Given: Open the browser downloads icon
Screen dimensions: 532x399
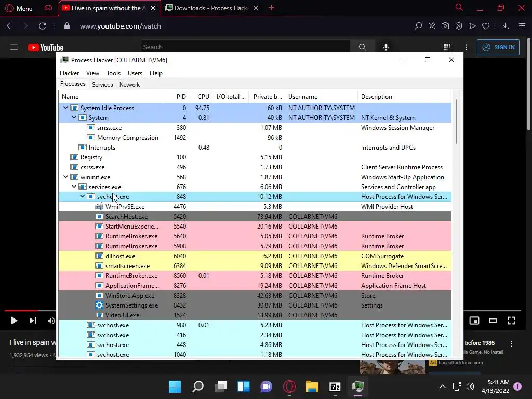Looking at the screenshot, I should [x=505, y=26].
